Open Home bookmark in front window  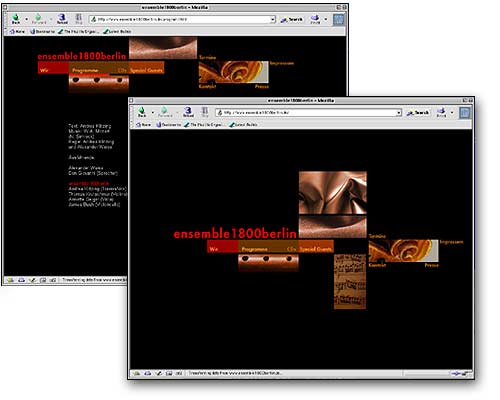pos(143,125)
